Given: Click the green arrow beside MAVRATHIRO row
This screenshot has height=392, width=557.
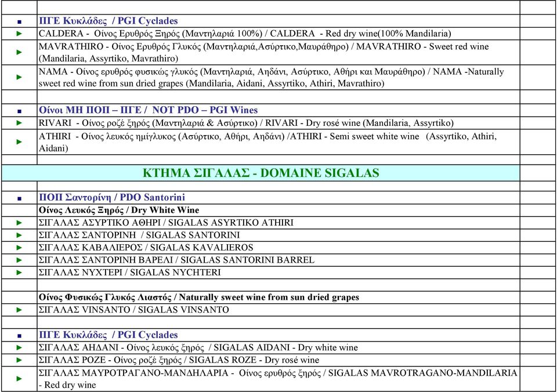Looking at the screenshot, I should [x=20, y=52].
